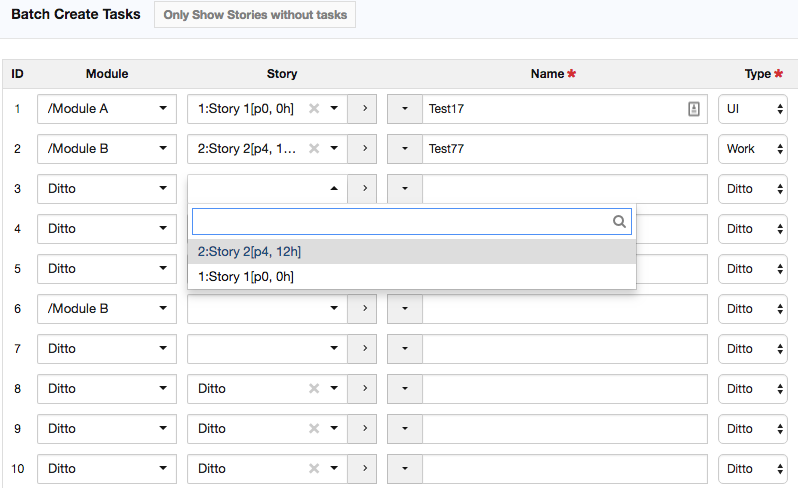Expand name color dropdown in row 2
This screenshot has width=798, height=488.
(405, 149)
